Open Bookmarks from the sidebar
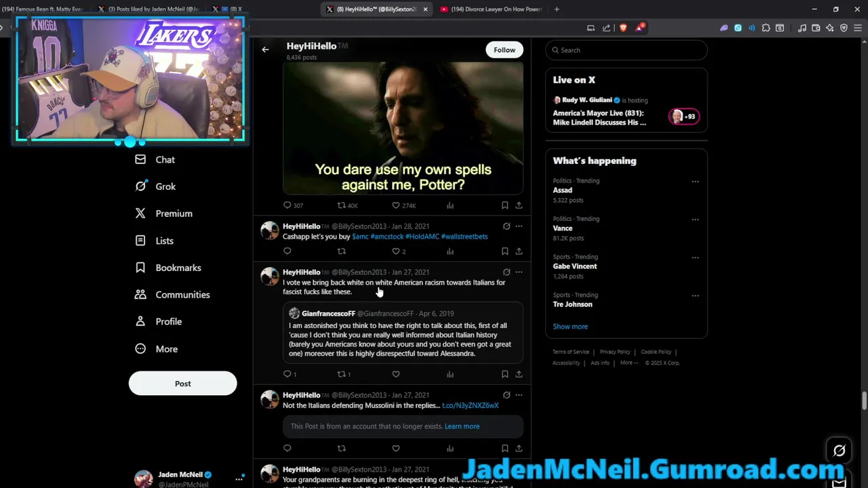The image size is (868, 488). 167,268
